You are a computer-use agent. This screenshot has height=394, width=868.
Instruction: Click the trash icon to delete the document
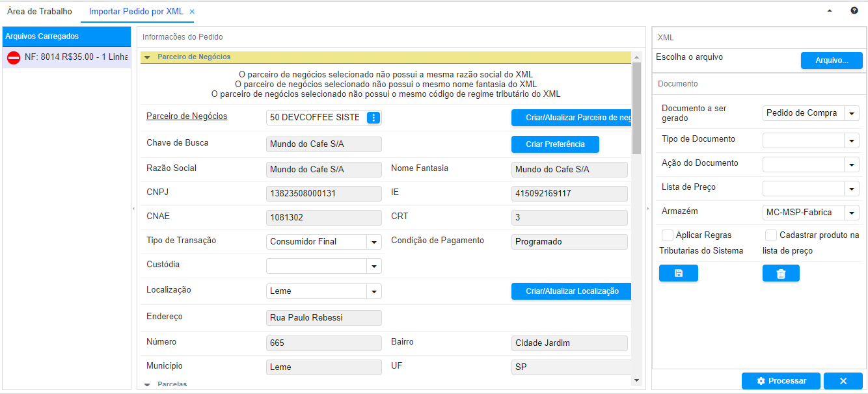click(x=781, y=273)
